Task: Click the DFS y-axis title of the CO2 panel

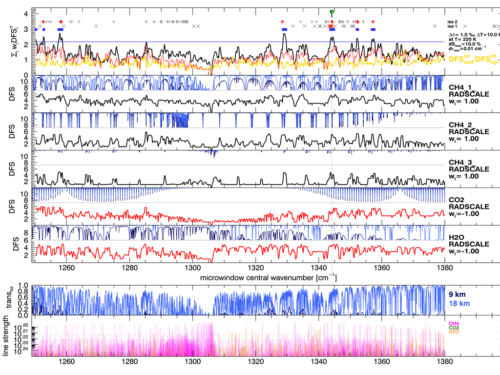Action: (12, 207)
